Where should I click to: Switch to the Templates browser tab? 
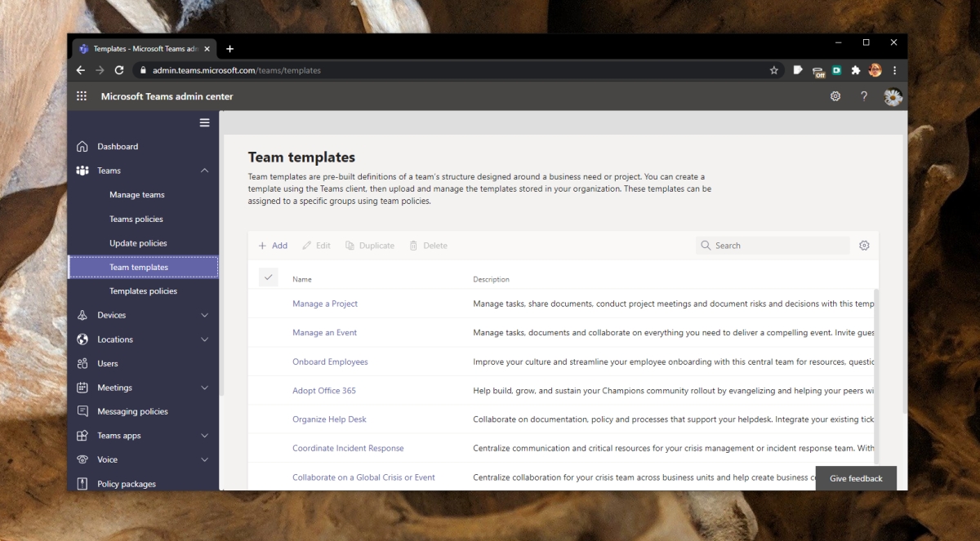point(144,49)
